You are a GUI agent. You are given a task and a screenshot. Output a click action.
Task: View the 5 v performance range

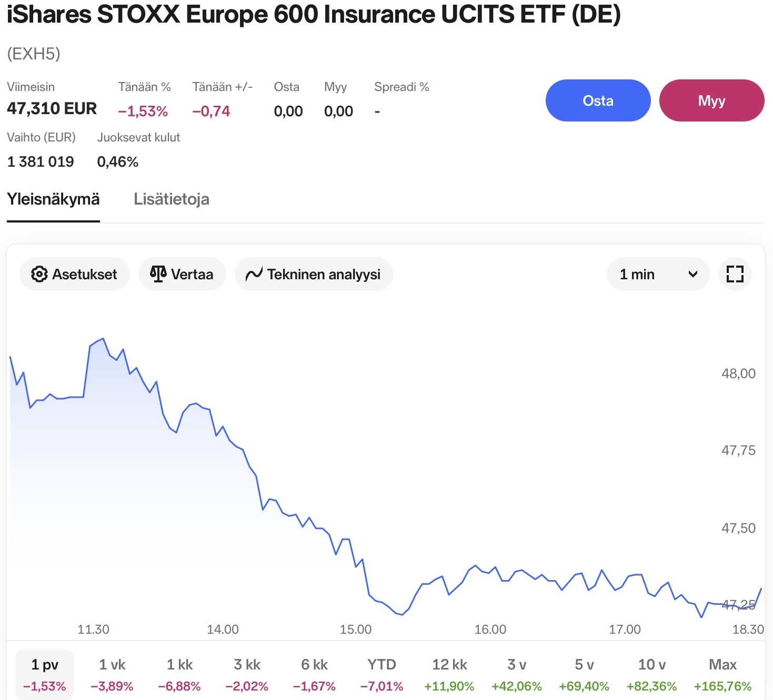click(x=584, y=675)
